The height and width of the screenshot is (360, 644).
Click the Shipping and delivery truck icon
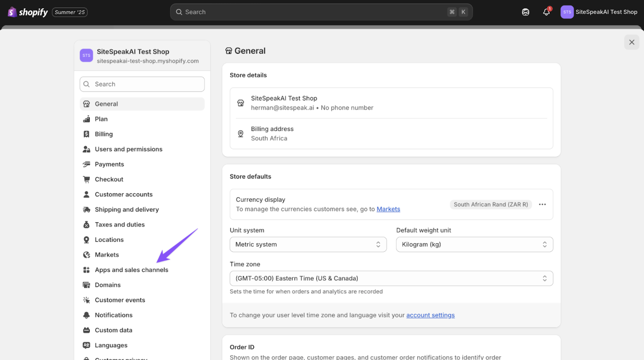coord(86,210)
